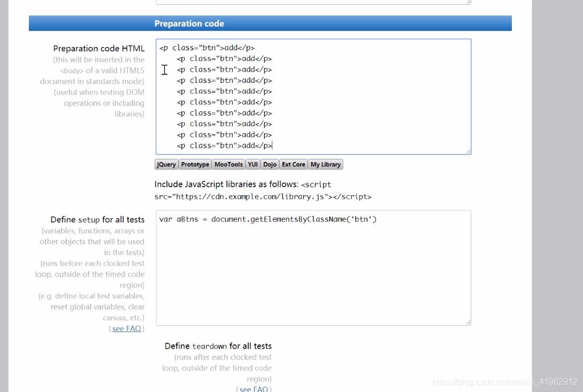Open the My Library button
Viewport: 583px width, 392px height.
(325, 164)
